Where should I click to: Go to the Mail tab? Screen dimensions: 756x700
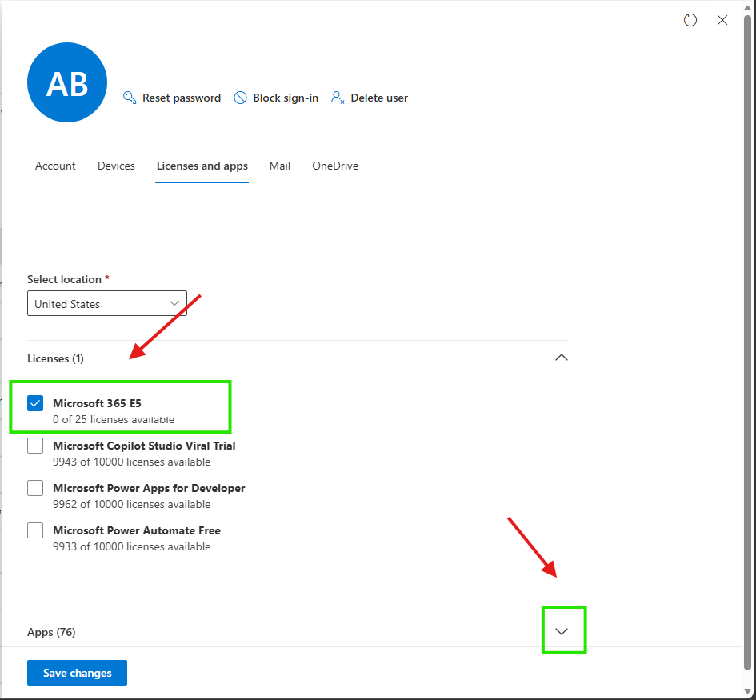tap(280, 166)
